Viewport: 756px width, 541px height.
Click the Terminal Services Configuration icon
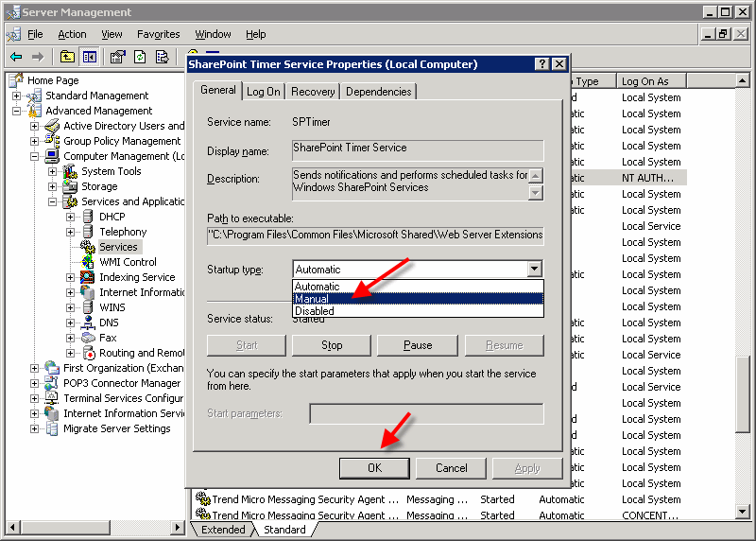pos(52,398)
